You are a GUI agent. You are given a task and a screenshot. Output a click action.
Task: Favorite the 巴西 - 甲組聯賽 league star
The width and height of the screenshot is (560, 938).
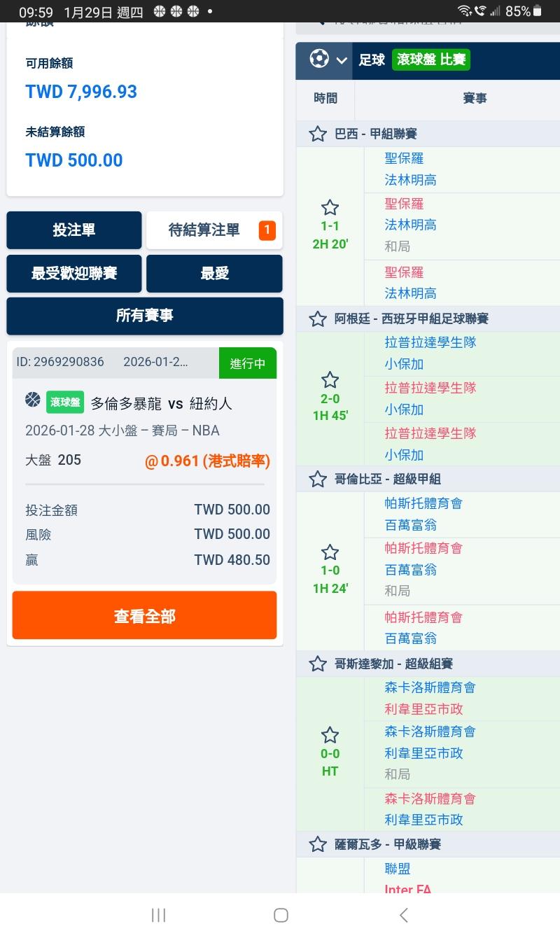[x=318, y=134]
